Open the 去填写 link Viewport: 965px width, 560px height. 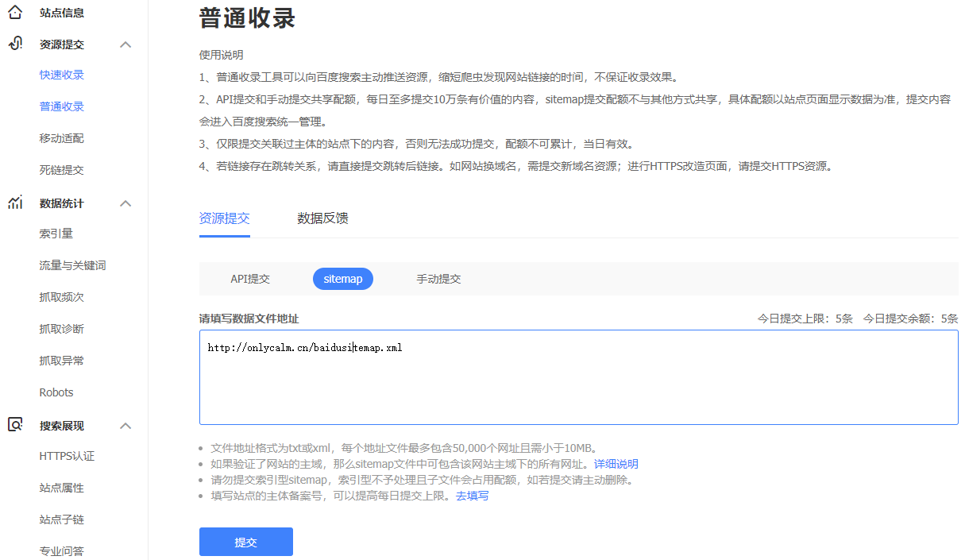pyautogui.click(x=473, y=496)
